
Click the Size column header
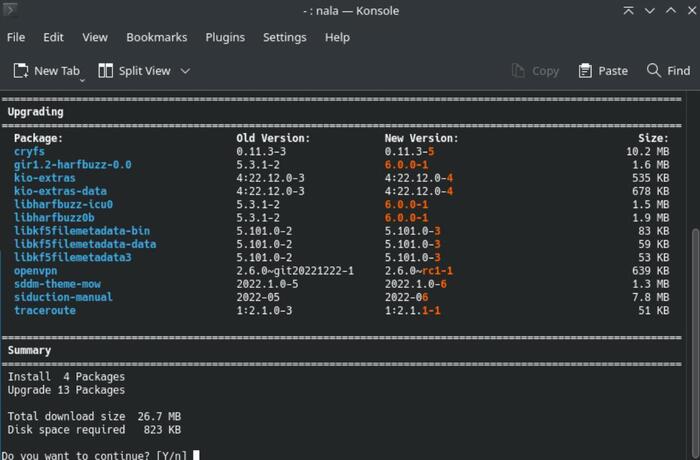coord(653,138)
